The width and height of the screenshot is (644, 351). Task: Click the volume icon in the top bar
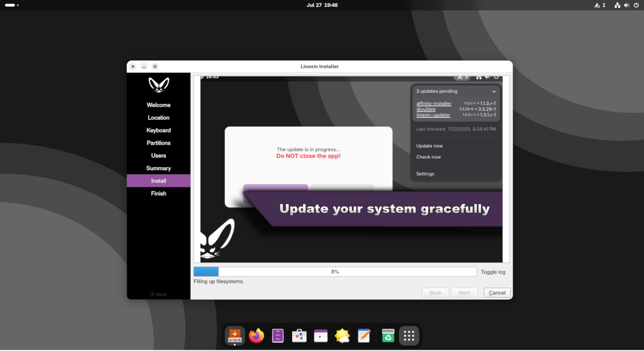click(627, 5)
